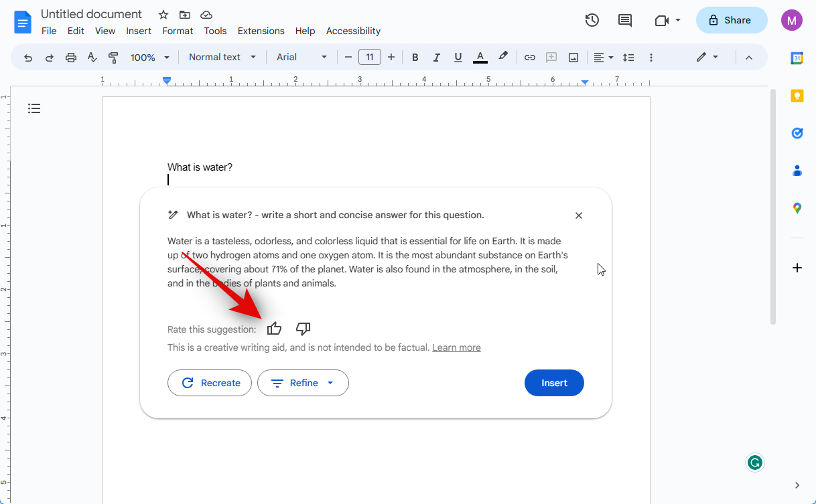This screenshot has width=816, height=504.
Task: Open the comments history icon
Action: [624, 20]
